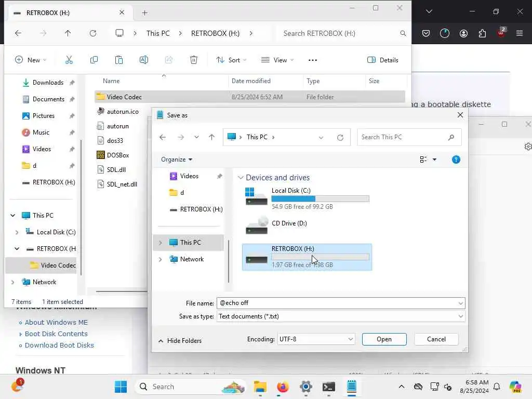
Task: Open the Sort dropdown
Action: (231, 60)
